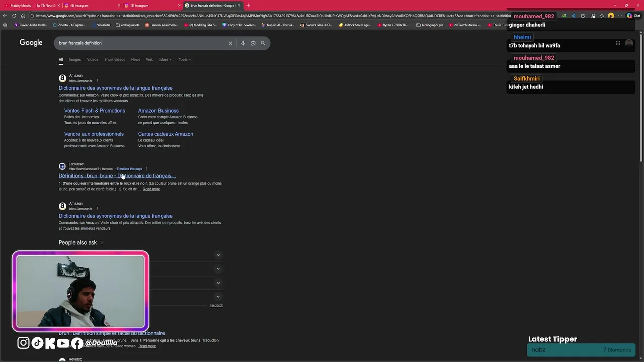Close the brun francais definition tab
The image size is (644, 362).
pyautogui.click(x=239, y=5)
